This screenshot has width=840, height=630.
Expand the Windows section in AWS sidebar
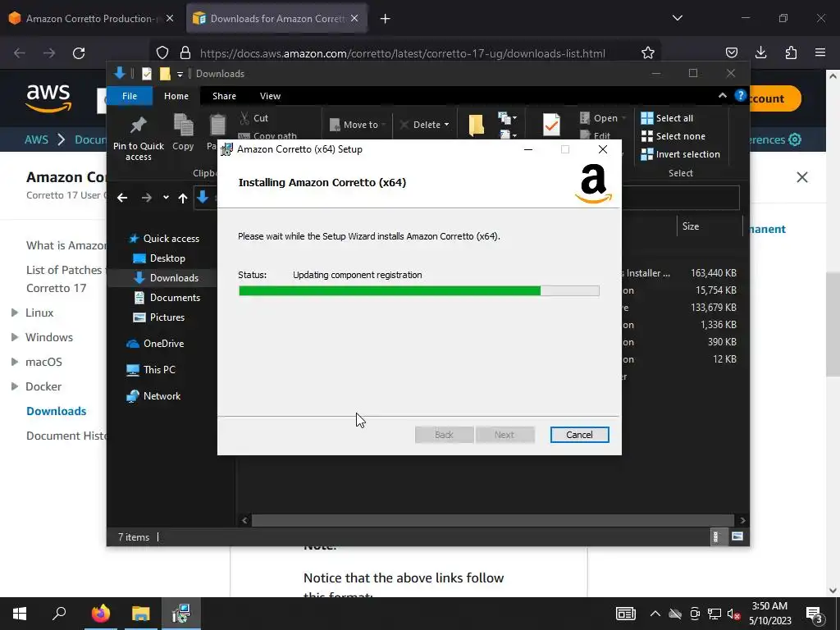point(15,337)
